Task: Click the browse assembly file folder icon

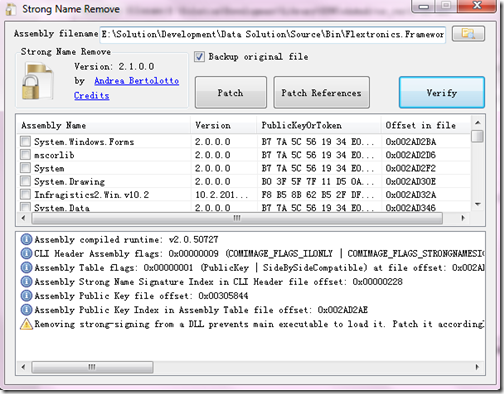Action: (468, 34)
